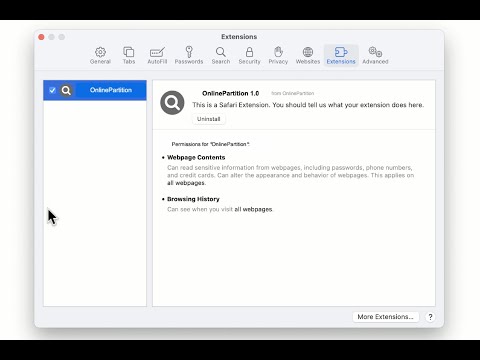Open the Security preferences pane

pyautogui.click(x=249, y=55)
